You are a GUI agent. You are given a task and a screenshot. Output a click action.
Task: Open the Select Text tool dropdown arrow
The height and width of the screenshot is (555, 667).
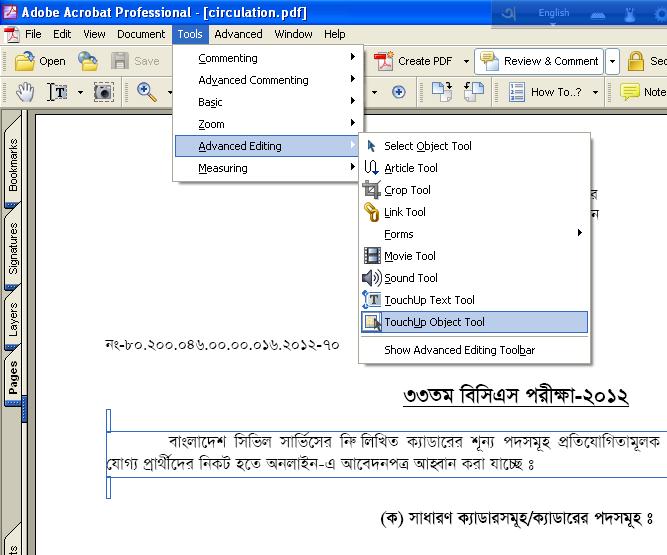click(80, 92)
